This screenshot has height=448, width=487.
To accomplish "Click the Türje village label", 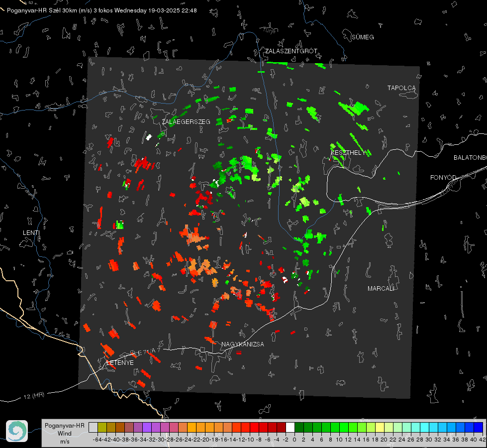I will [x=269, y=30].
